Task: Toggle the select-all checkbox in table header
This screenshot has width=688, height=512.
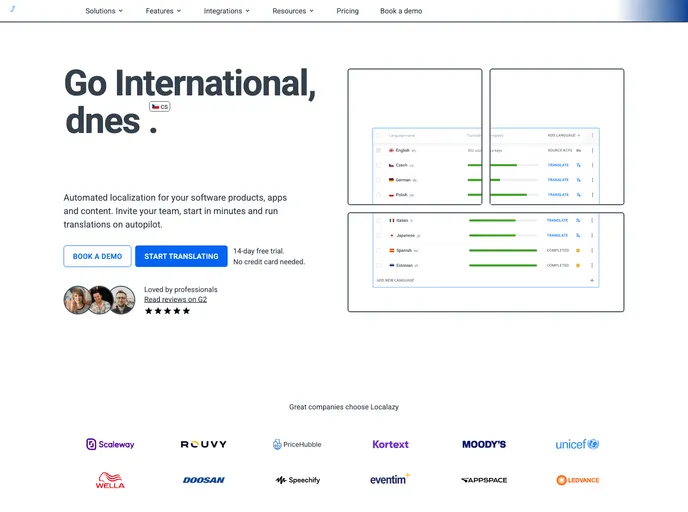Action: click(x=378, y=134)
